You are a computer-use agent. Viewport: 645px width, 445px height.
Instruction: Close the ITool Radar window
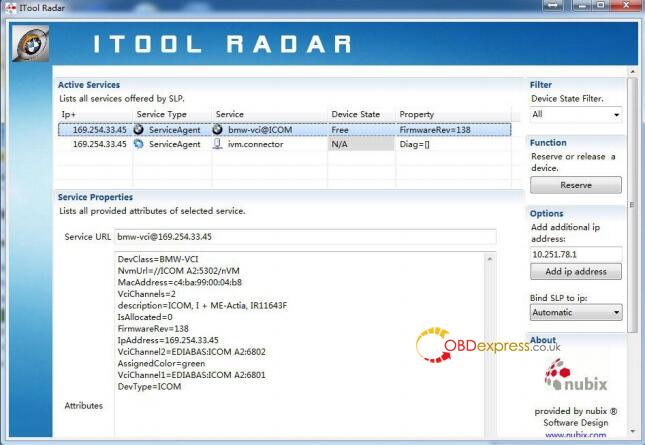626,5
